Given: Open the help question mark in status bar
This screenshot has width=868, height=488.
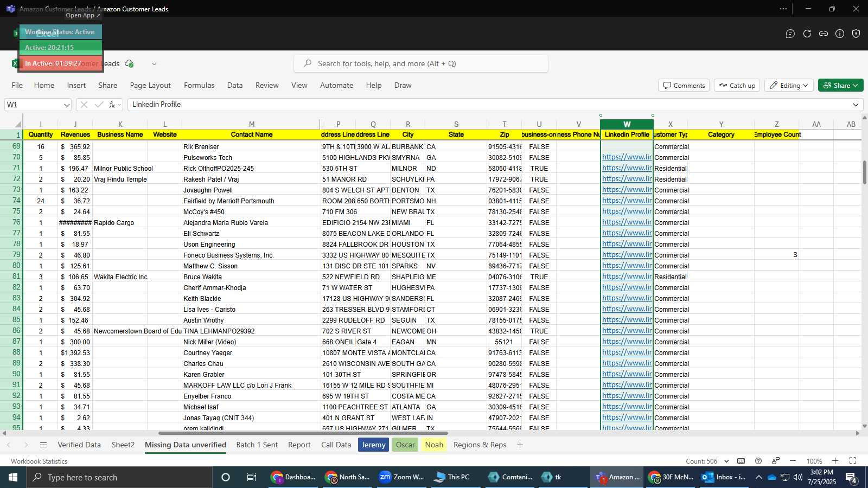Looking at the screenshot, I should click(x=758, y=461).
